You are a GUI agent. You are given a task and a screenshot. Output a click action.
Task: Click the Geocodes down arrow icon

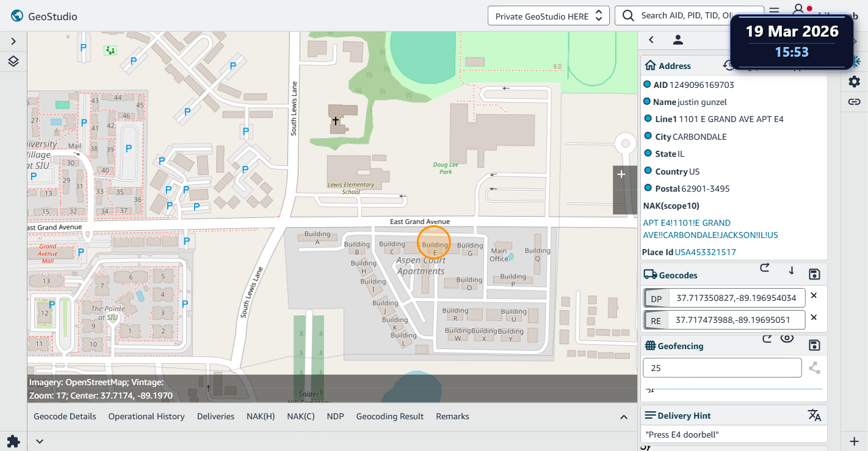(x=791, y=270)
